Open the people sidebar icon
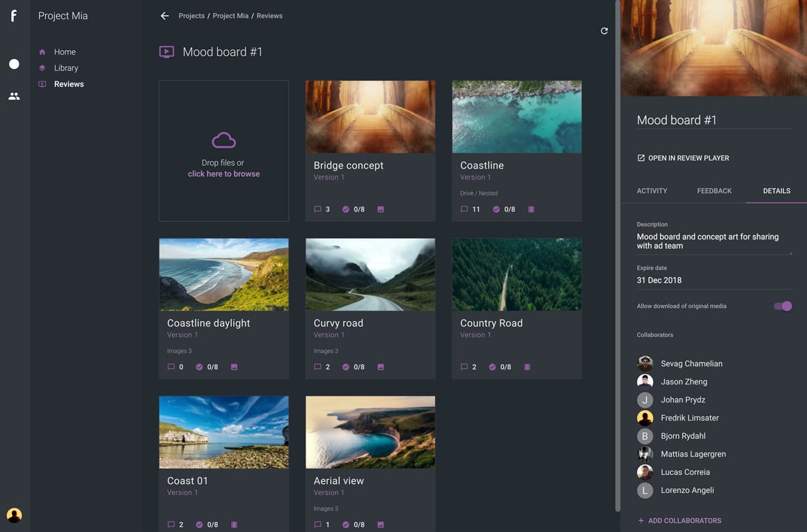Screen dimensions: 807x532 (14, 96)
